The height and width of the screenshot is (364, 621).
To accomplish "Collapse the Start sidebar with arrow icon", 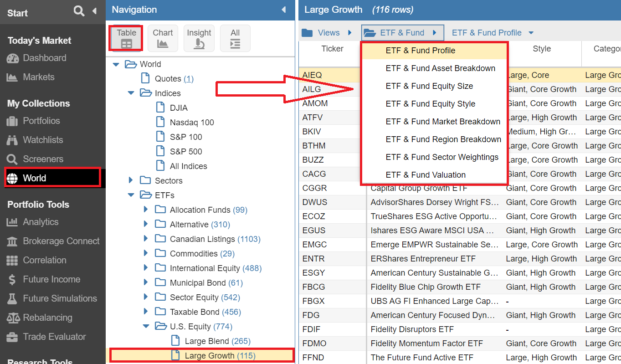I will point(94,11).
